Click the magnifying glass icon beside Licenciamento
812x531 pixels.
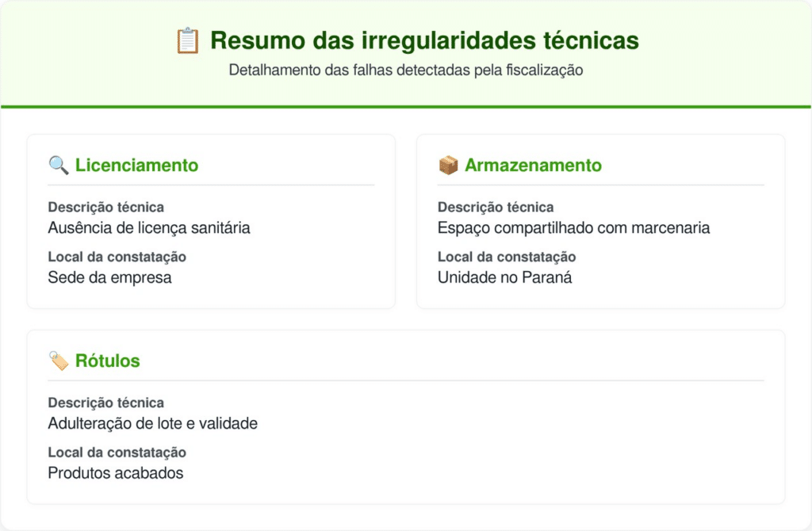(59, 166)
